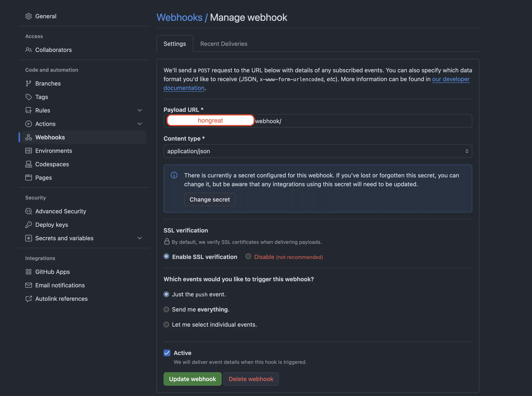The image size is (532, 396).
Task: Toggle the Active checkbox
Action: click(167, 353)
